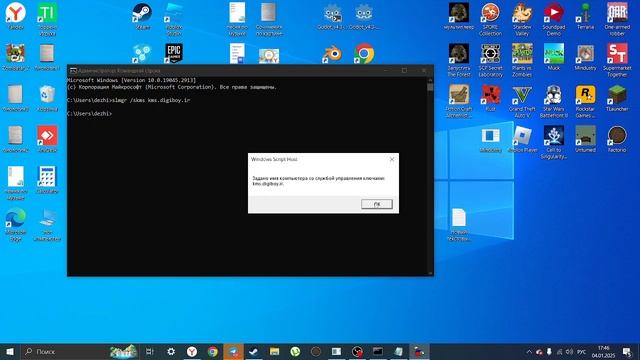Launch the Unturned shortcut
Image resolution: width=640 pixels, height=360 pixels.
[x=585, y=139]
